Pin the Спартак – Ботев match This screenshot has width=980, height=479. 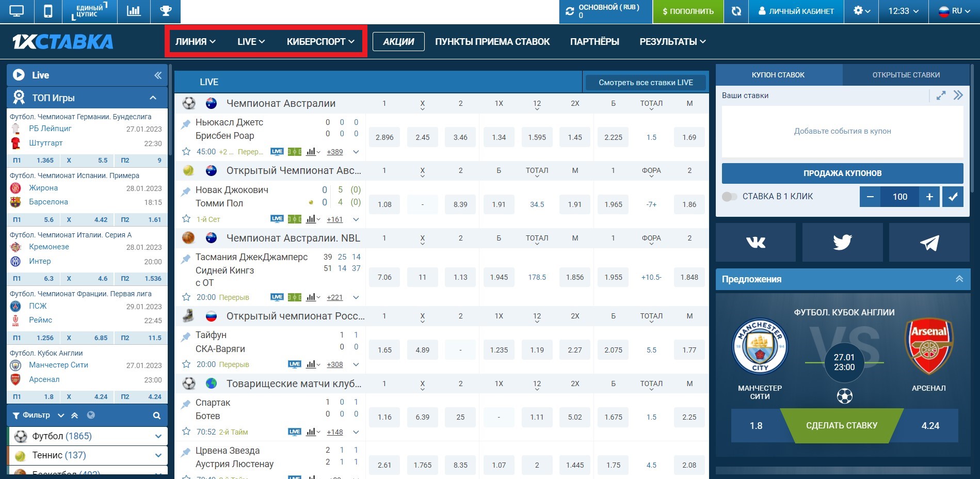[185, 405]
